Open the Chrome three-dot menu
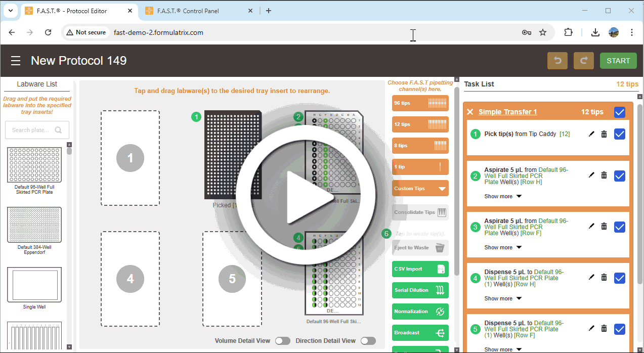 coord(632,32)
